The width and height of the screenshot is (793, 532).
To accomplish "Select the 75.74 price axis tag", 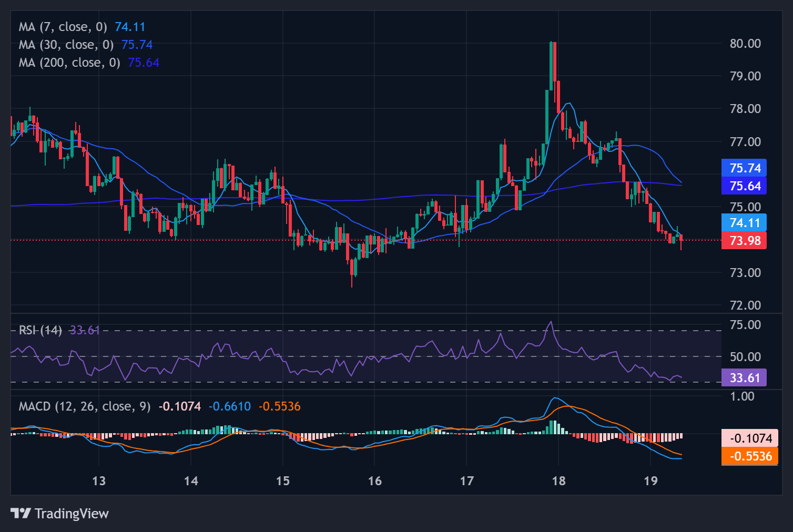I will pyautogui.click(x=744, y=168).
